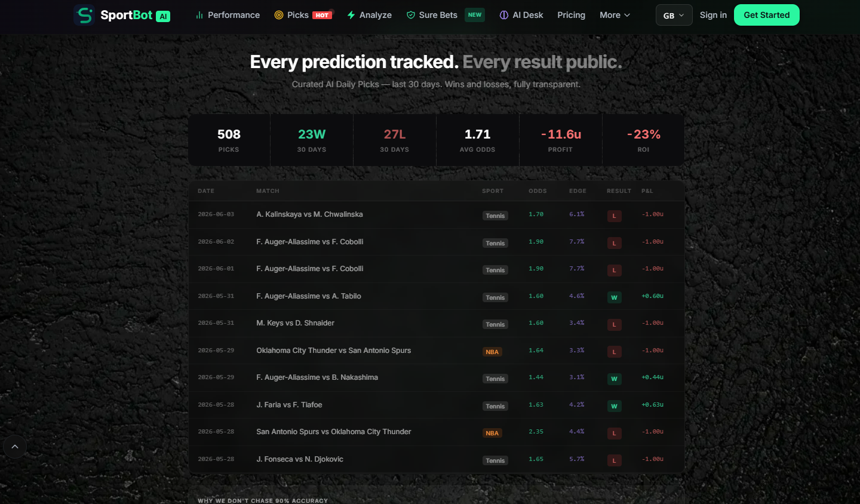Screen dimensions: 860x504
Task: Click the 1.65 odds value
Action: point(536,459)
